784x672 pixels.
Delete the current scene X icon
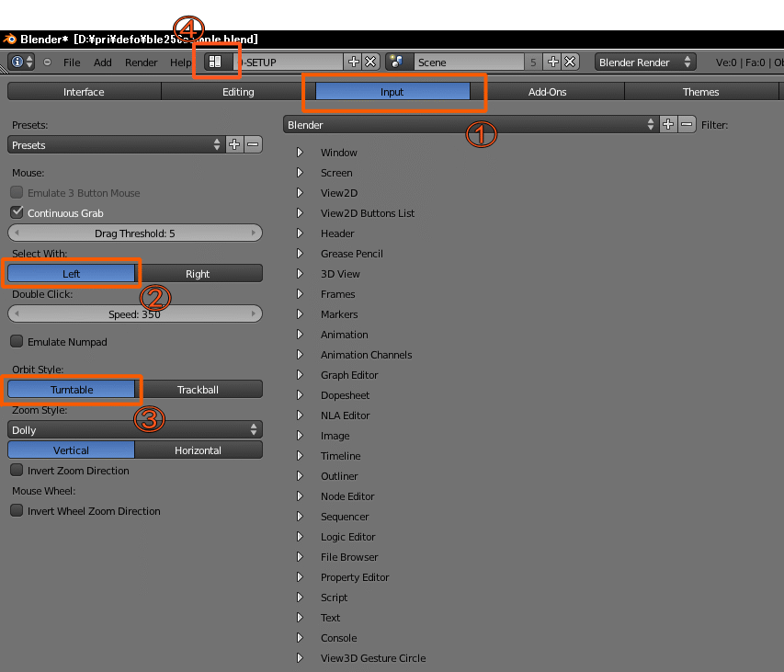[570, 62]
